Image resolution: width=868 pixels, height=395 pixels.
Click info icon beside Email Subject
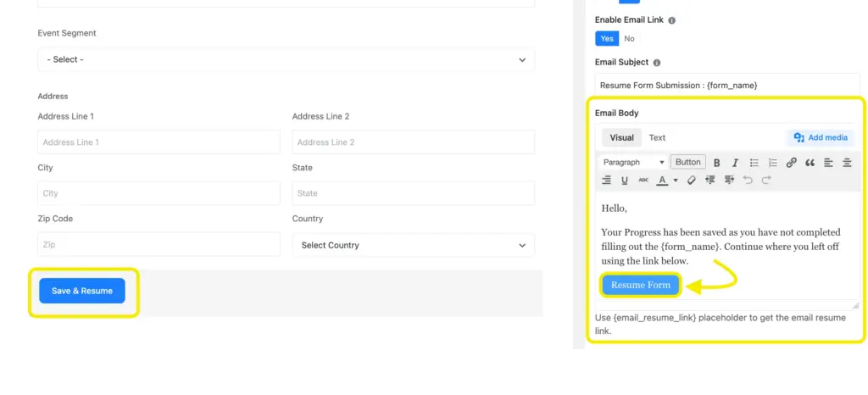click(657, 63)
